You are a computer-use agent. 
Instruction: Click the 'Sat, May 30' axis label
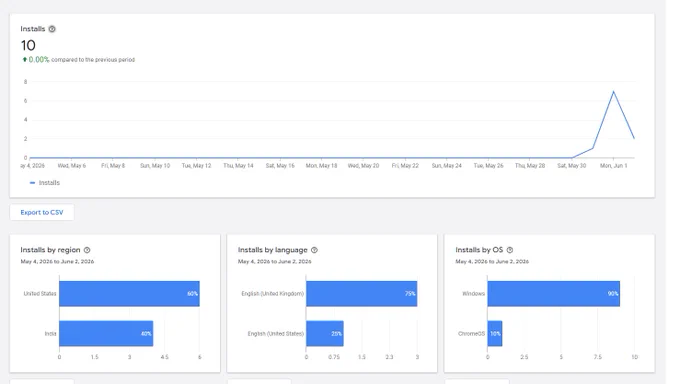(x=572, y=166)
